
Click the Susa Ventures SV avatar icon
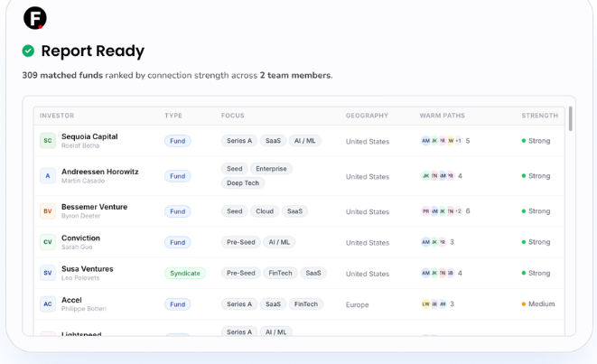click(48, 273)
